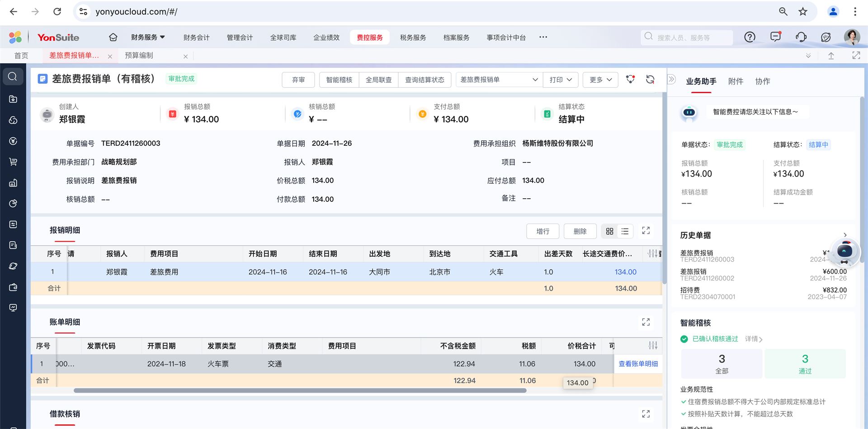
Task: Expand the 更多 actions dropdown
Action: (x=600, y=80)
